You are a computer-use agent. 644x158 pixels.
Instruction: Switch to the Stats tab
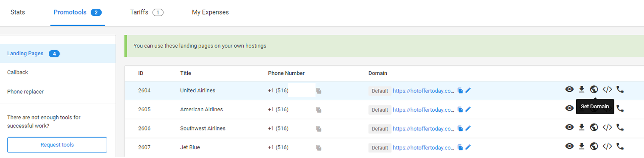coord(18,12)
